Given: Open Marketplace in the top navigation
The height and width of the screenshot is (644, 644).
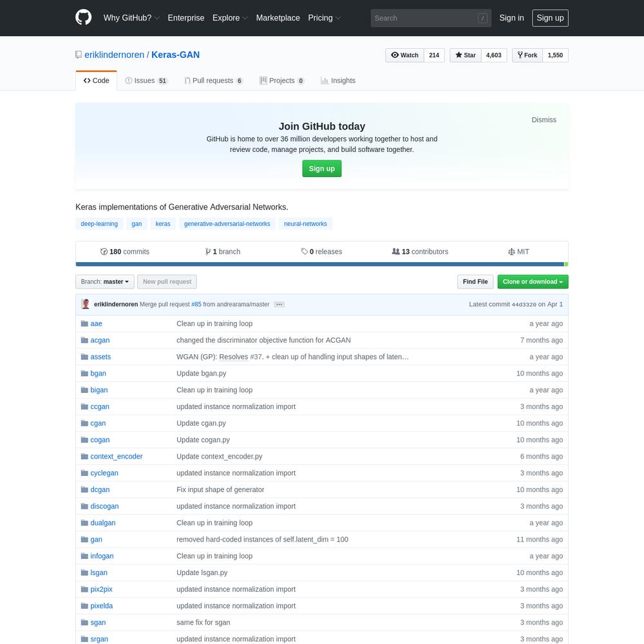Looking at the screenshot, I should click(x=278, y=17).
